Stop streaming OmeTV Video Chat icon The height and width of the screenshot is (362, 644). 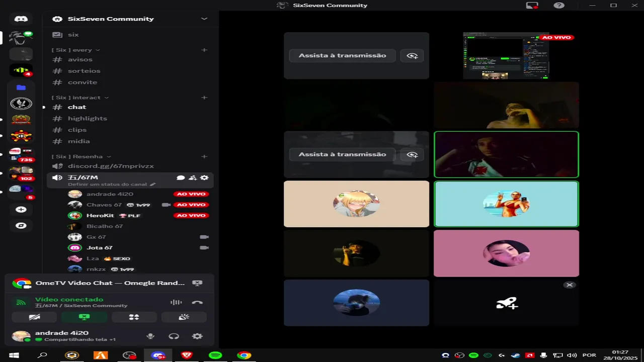click(197, 283)
